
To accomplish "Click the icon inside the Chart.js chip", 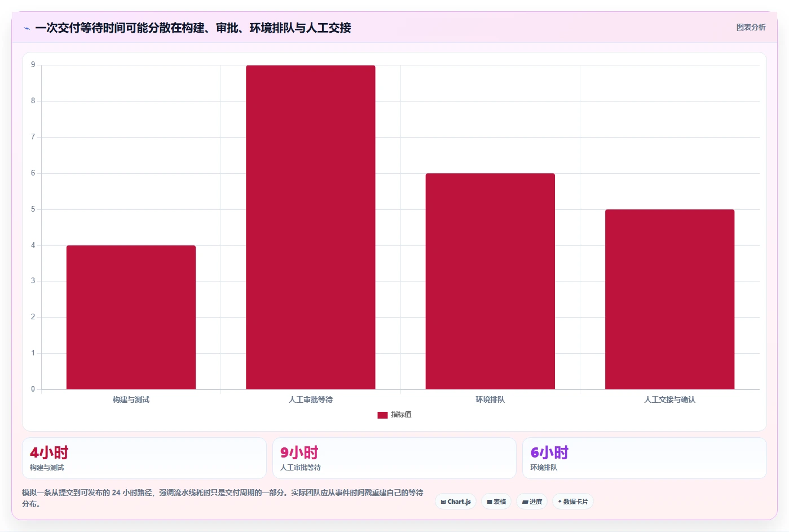I will (x=443, y=502).
